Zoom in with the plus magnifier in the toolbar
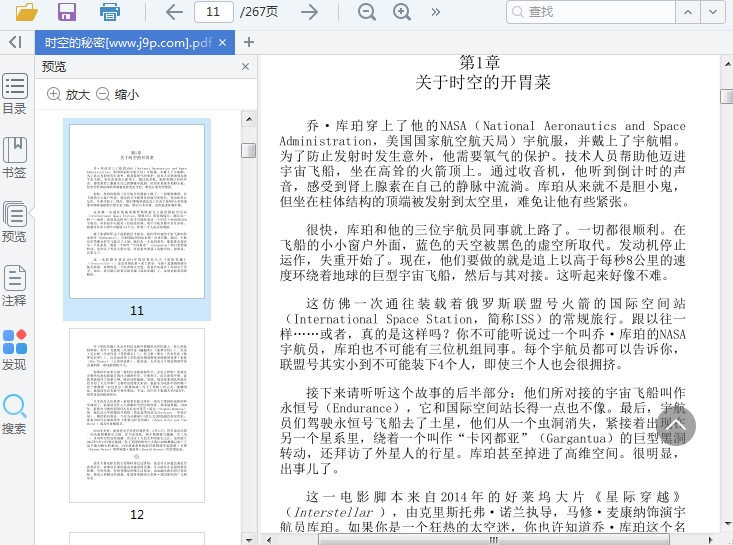 point(402,12)
